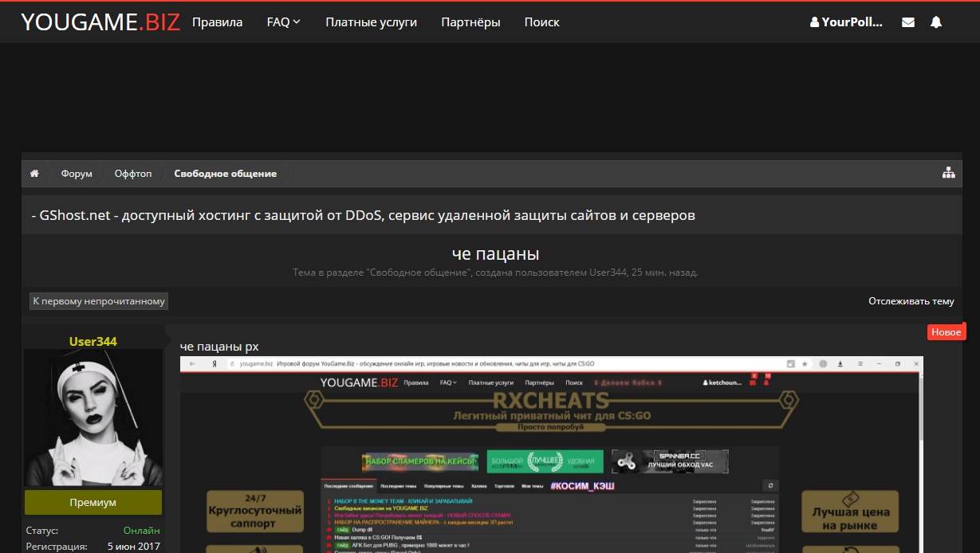Viewport: 980px width, 553px height.
Task: Click the sitemap tree icon
Action: (948, 173)
